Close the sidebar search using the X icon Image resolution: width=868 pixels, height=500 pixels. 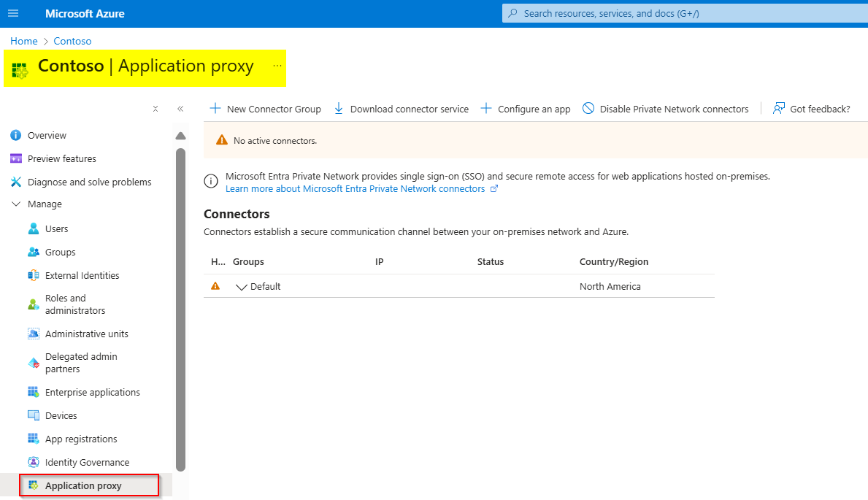(155, 109)
